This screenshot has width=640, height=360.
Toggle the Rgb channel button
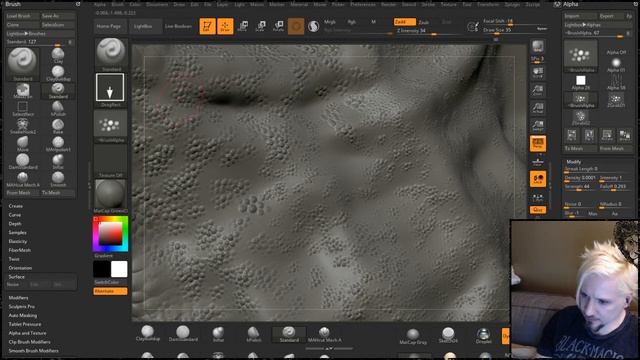[351, 22]
